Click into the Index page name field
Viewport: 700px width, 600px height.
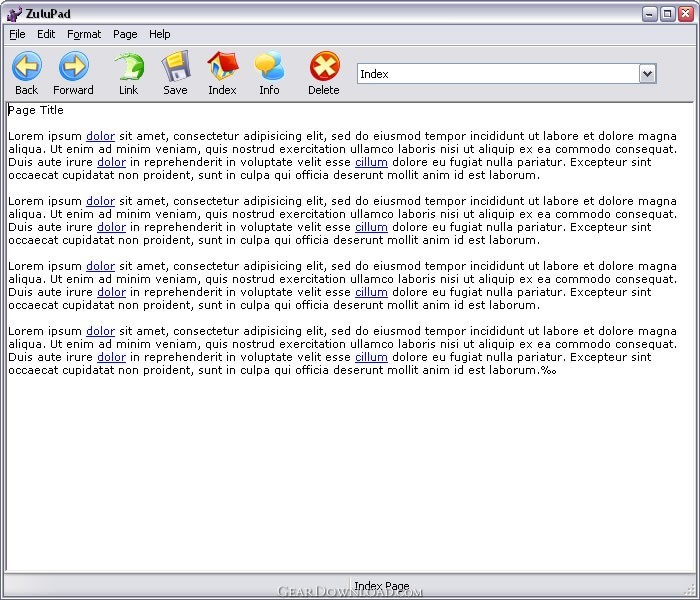click(x=498, y=74)
